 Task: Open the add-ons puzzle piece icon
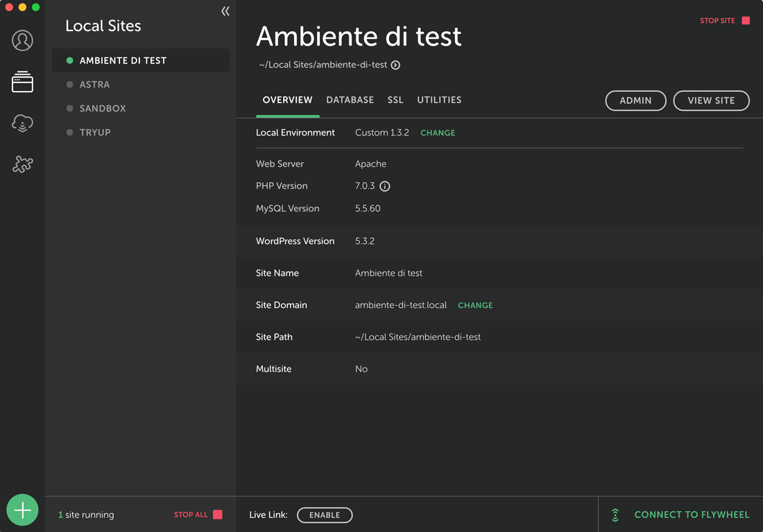click(x=22, y=164)
